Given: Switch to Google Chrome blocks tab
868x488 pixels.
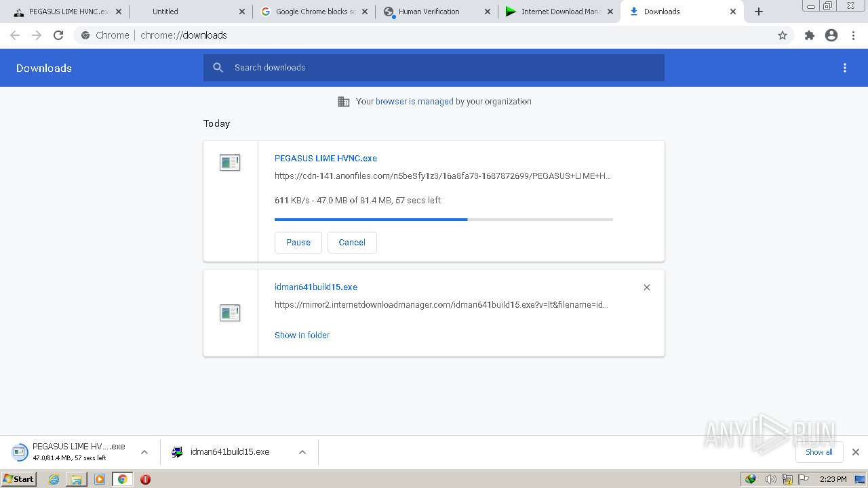Looking at the screenshot, I should tap(316, 12).
